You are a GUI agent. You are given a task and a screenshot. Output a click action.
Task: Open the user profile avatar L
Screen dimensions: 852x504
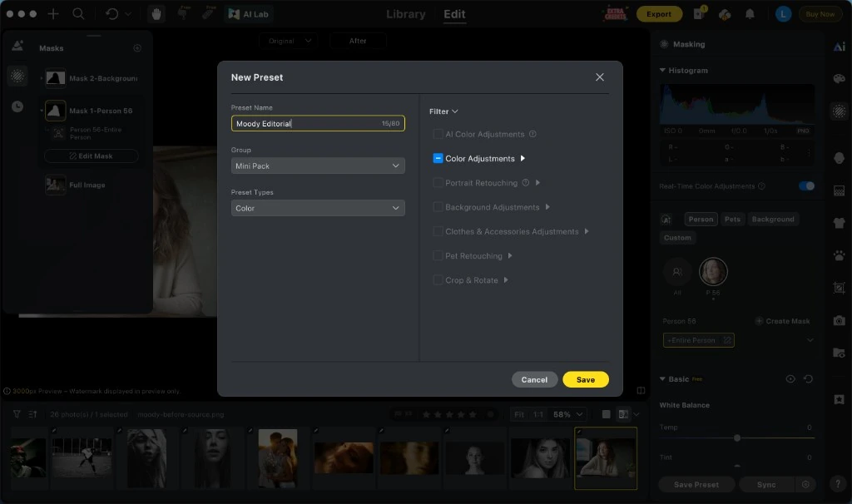[783, 14]
